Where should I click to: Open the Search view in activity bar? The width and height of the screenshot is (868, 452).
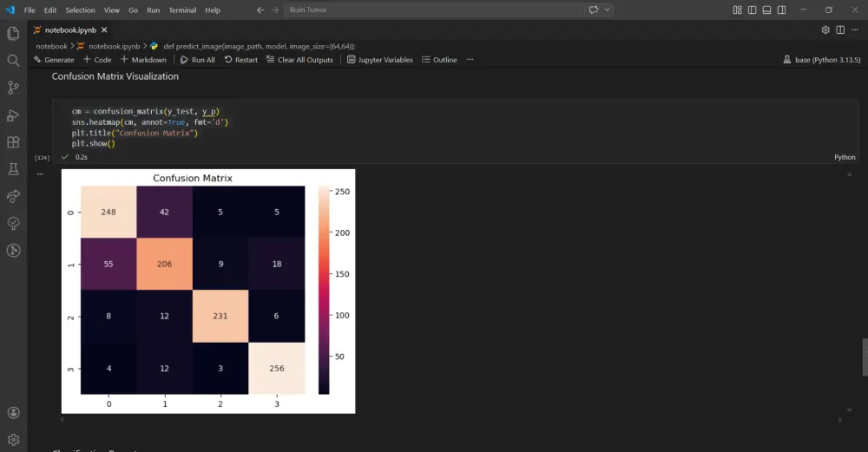13,61
